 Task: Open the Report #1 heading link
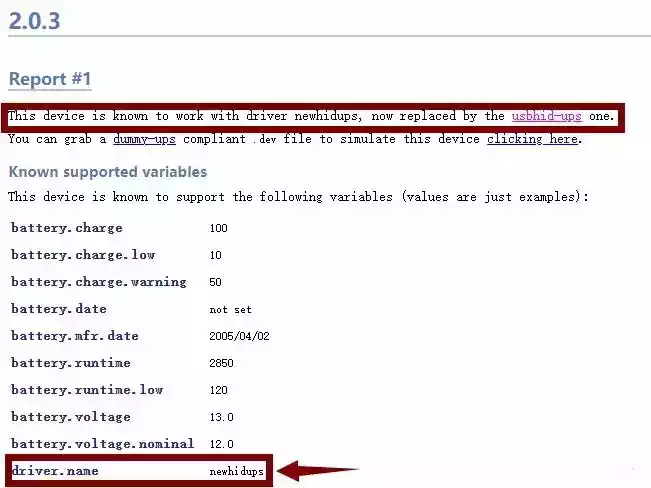pos(50,79)
